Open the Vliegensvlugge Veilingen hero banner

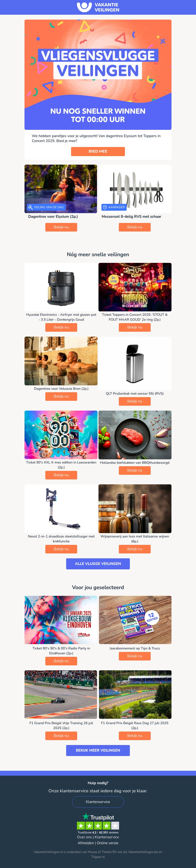coord(98,74)
